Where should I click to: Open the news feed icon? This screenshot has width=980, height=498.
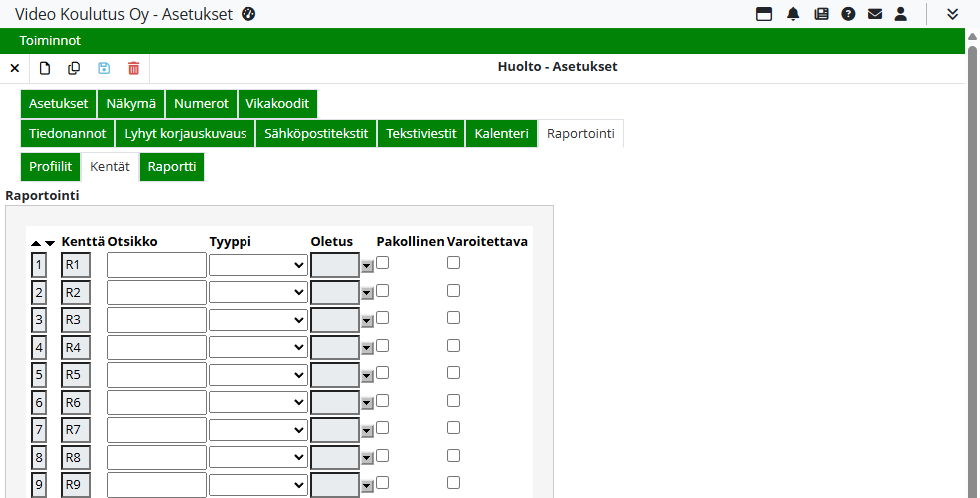coord(821,14)
